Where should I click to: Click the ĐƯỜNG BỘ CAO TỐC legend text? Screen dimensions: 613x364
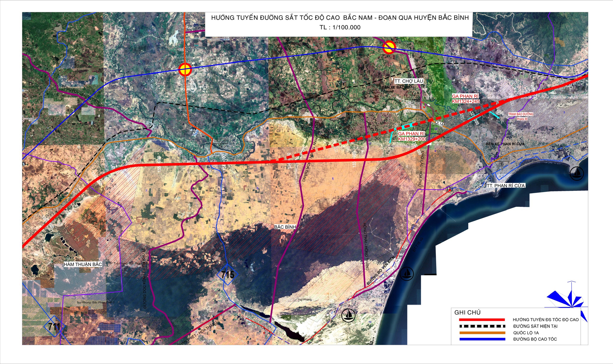535,339
